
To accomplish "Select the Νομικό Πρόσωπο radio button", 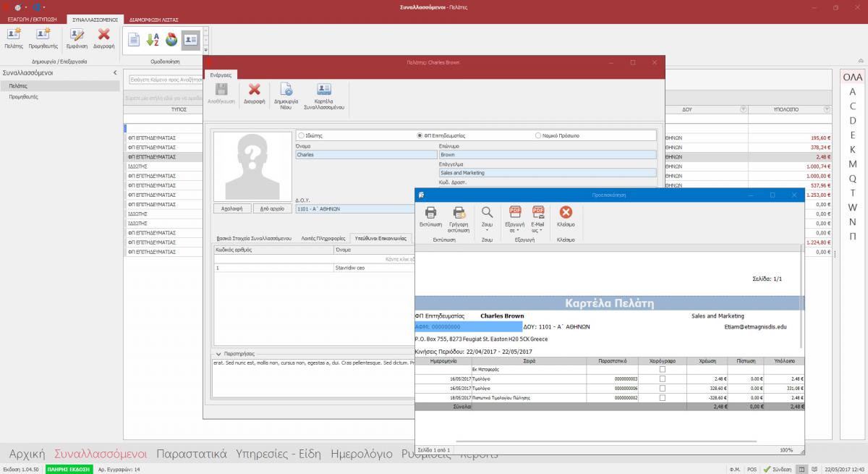I will click(x=538, y=135).
